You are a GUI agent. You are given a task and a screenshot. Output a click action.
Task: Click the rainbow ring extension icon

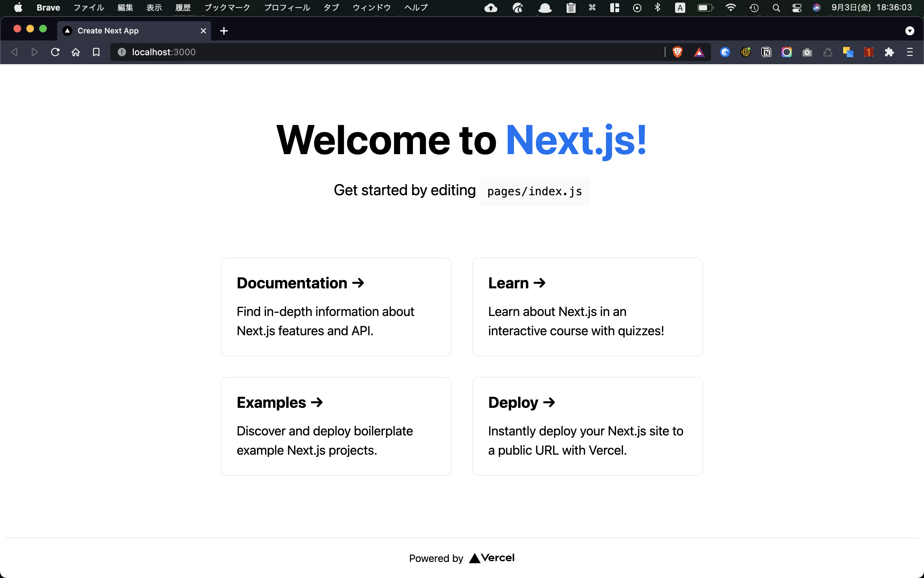[x=787, y=52]
